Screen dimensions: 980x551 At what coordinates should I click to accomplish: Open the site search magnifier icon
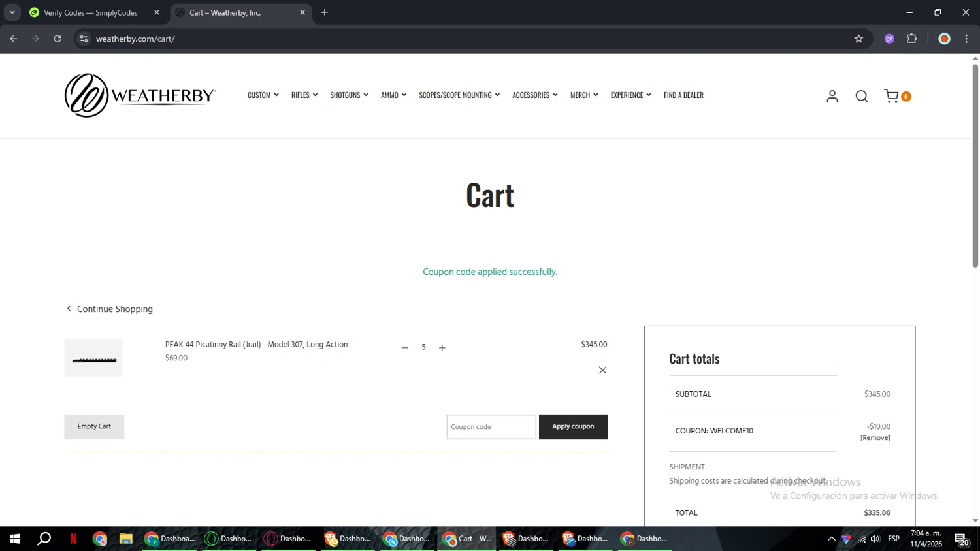(862, 96)
